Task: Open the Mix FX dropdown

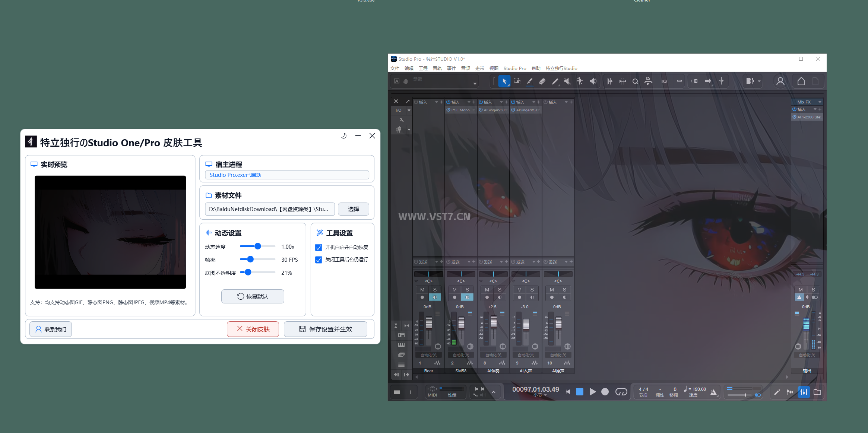Action: 820,102
